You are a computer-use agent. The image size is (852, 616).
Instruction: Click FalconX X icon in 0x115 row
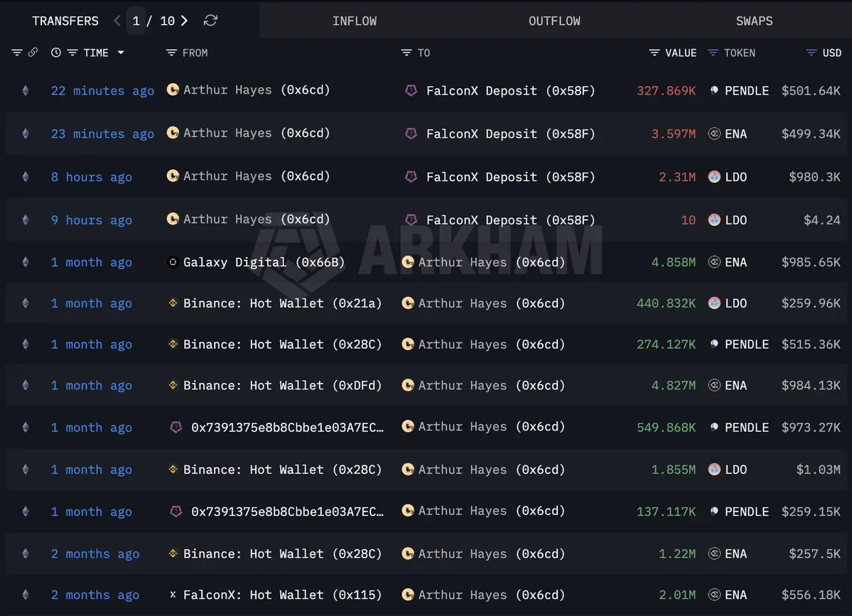[x=173, y=594]
